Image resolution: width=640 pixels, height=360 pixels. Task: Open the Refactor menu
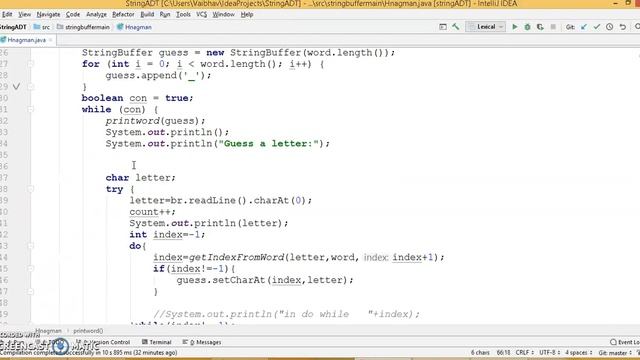pos(123,14)
